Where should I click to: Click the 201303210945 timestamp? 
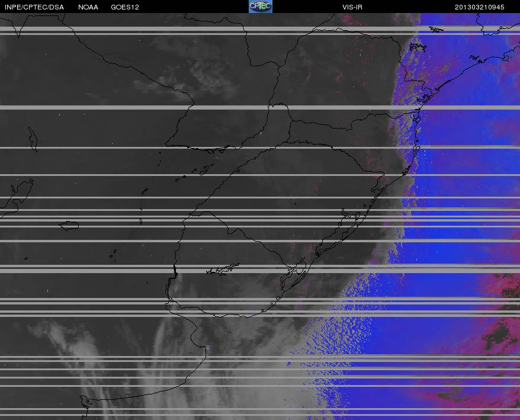pyautogui.click(x=479, y=7)
